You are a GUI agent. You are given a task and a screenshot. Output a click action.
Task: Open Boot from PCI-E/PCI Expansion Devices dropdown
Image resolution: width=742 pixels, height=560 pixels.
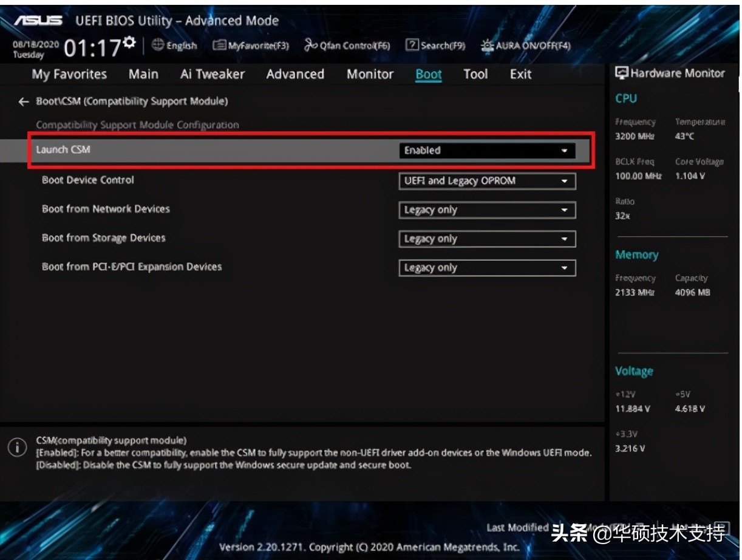[x=487, y=268]
